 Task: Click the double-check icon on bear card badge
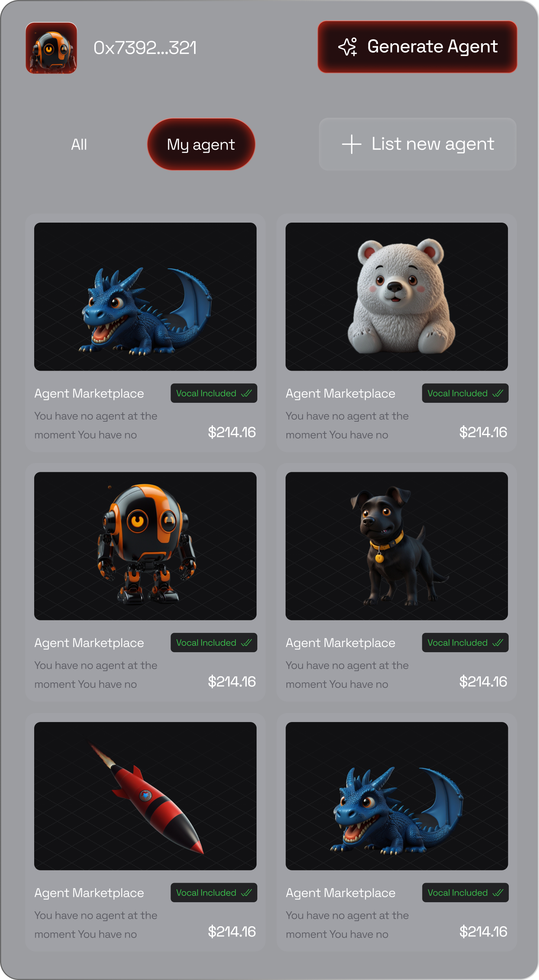pyautogui.click(x=498, y=393)
